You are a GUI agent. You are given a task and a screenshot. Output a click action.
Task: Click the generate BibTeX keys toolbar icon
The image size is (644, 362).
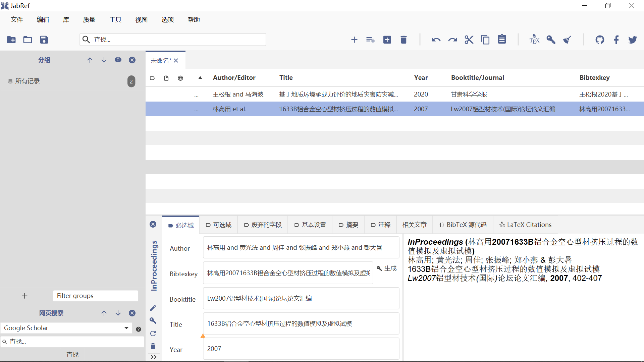[x=551, y=40]
